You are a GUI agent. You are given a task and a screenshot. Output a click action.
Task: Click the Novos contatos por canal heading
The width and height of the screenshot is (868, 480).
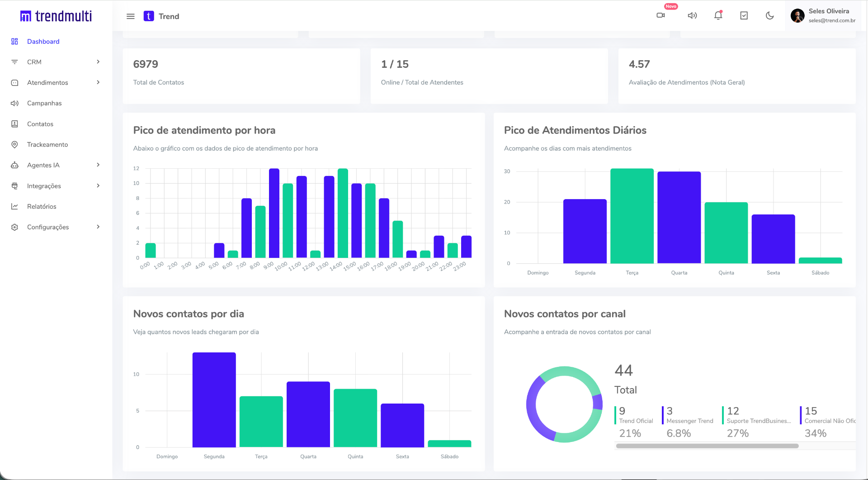click(x=565, y=314)
